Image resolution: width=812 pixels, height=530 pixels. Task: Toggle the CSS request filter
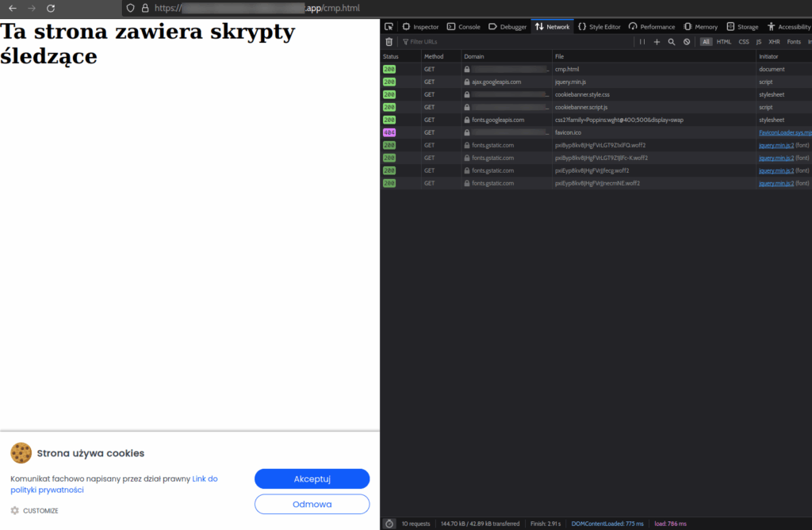point(744,42)
